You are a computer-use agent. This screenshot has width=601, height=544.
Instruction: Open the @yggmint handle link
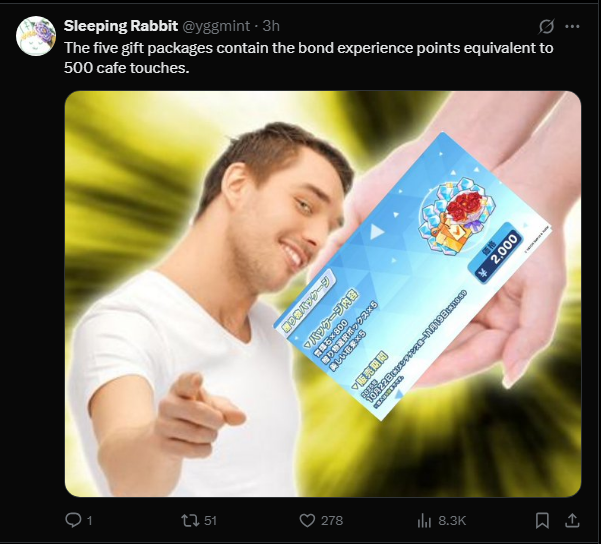pyautogui.click(x=216, y=26)
